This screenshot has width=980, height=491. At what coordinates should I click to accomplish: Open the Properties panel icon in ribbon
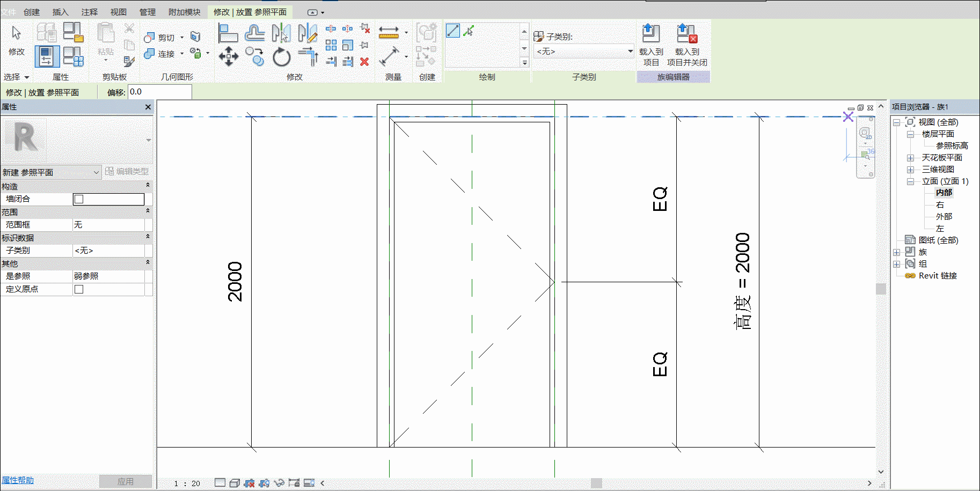pos(47,56)
